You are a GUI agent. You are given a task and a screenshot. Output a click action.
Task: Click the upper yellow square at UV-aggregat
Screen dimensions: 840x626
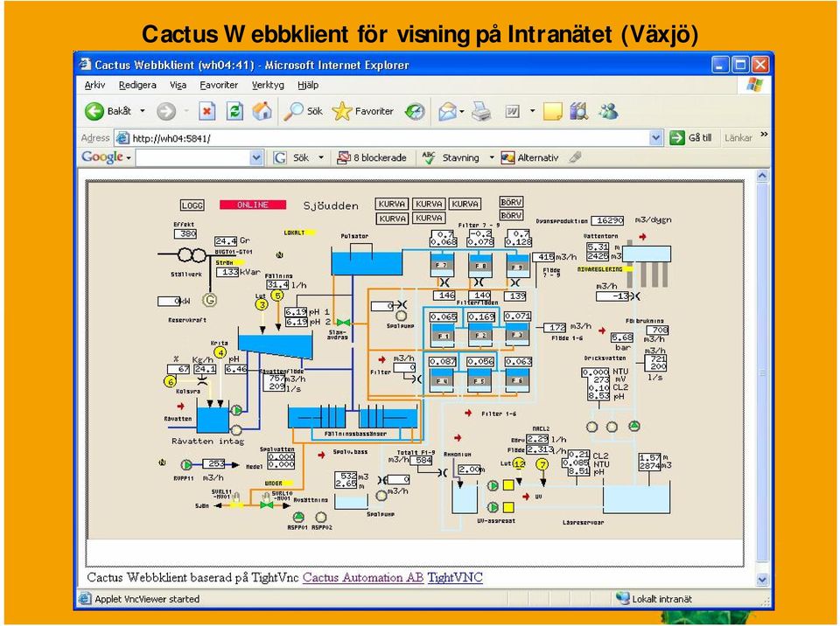(x=508, y=486)
